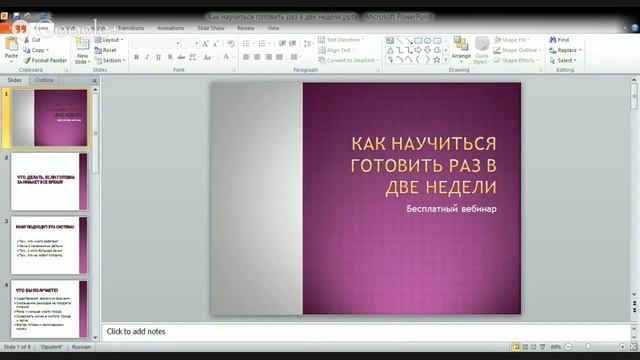Screen dimensions: 640x360
Task: Reset the slide layout
Action: pyautogui.click(x=105, y=50)
